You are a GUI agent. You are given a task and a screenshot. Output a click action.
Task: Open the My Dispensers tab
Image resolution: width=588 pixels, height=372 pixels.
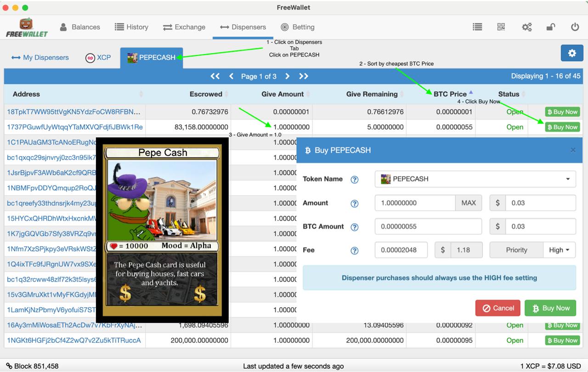[x=40, y=57]
